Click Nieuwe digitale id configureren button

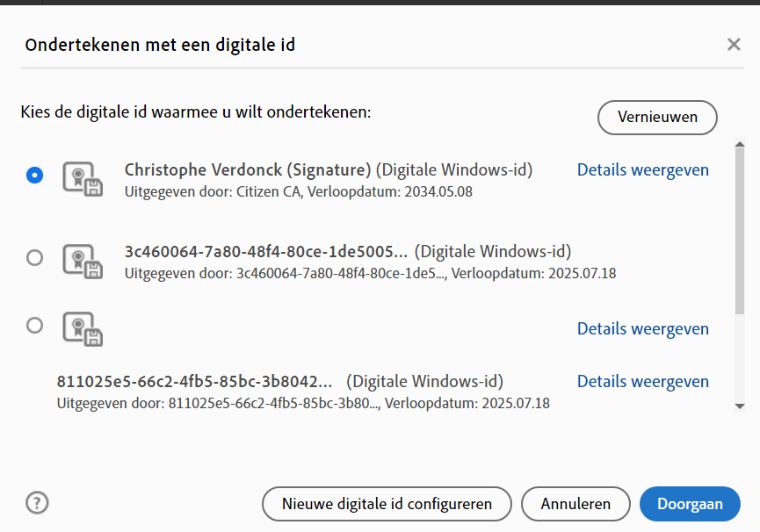tap(387, 504)
